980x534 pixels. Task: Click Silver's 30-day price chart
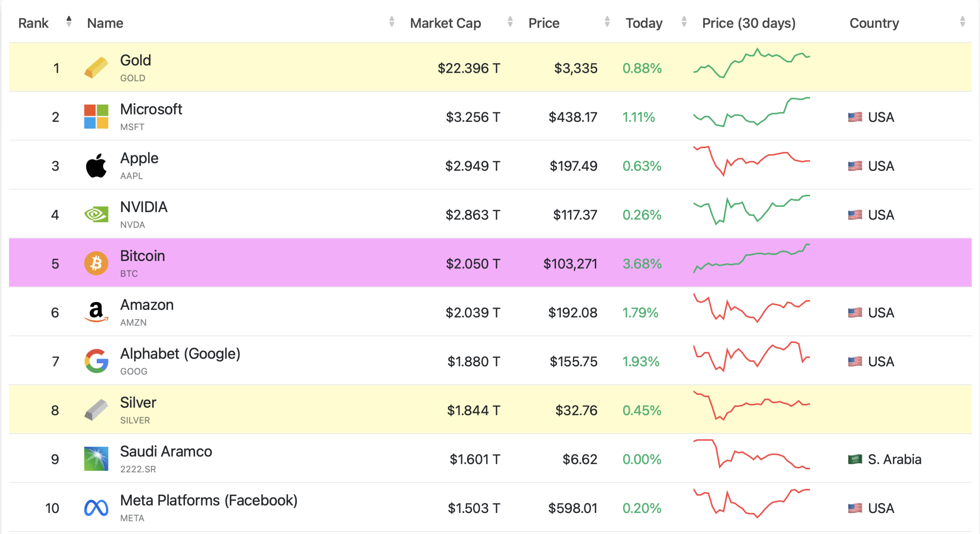tap(751, 406)
